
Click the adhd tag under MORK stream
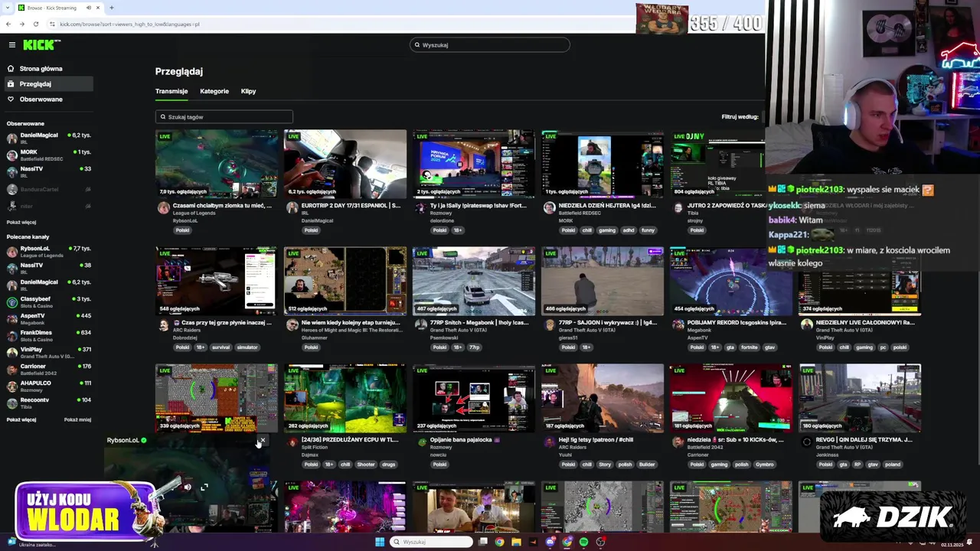click(x=629, y=230)
